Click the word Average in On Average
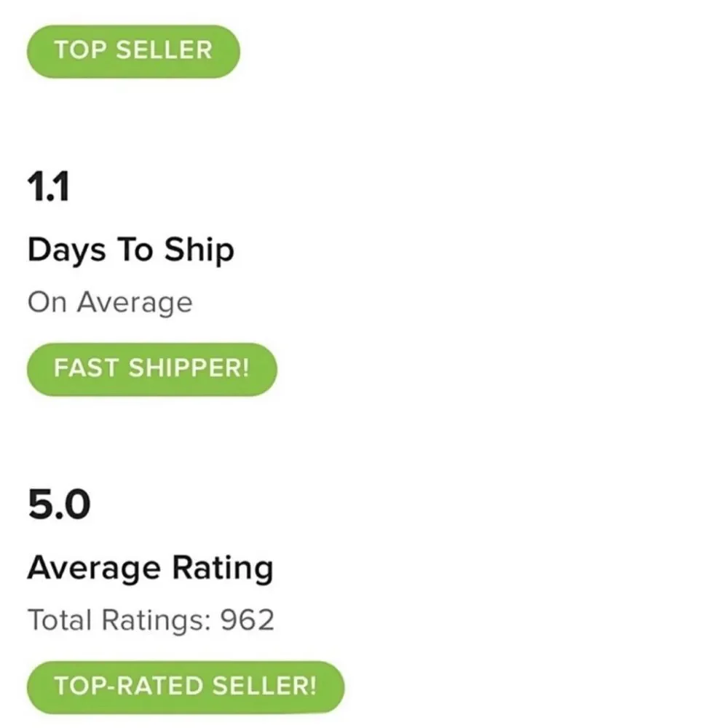This screenshot has height=728, width=728. tap(135, 303)
